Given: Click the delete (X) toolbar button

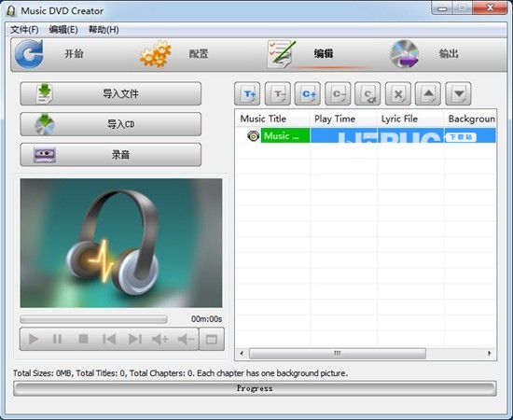Looking at the screenshot, I should point(398,93).
